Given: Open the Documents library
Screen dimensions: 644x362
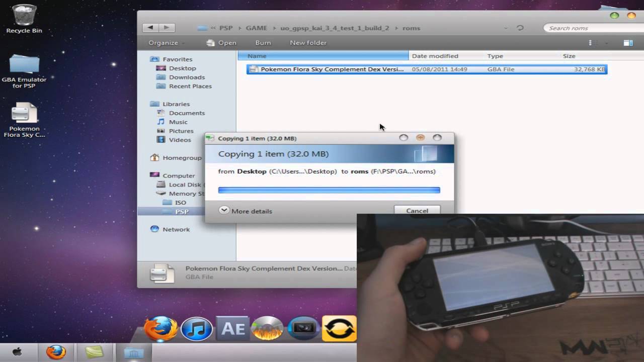Looking at the screenshot, I should (187, 113).
